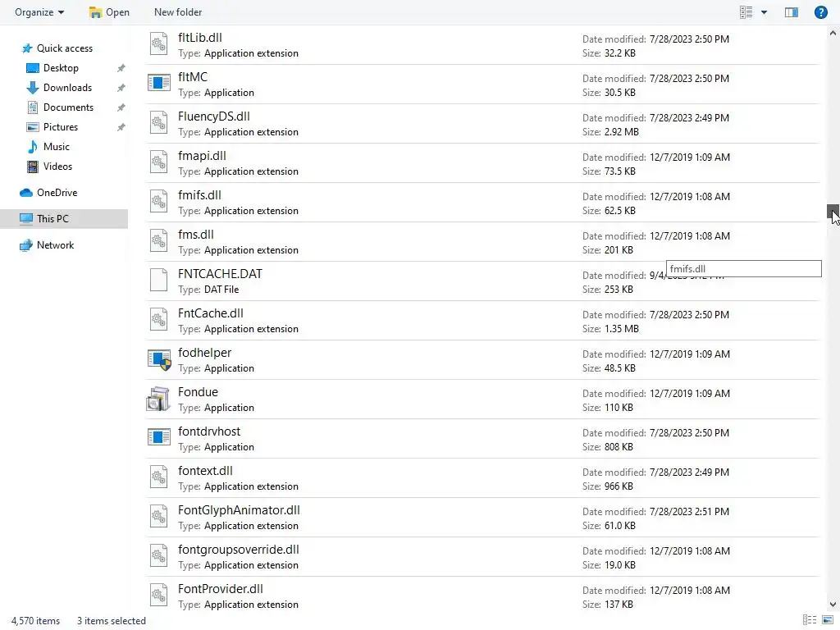Image resolution: width=840 pixels, height=630 pixels.
Task: Switch to large thumbnails view in status bar
Action: tap(827, 620)
